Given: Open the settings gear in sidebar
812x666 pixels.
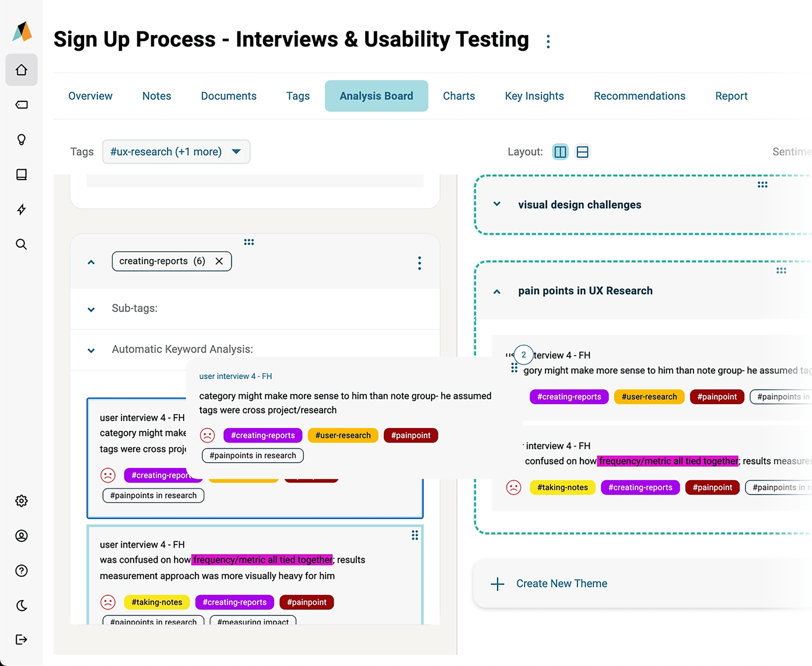Looking at the screenshot, I should pyautogui.click(x=22, y=501).
